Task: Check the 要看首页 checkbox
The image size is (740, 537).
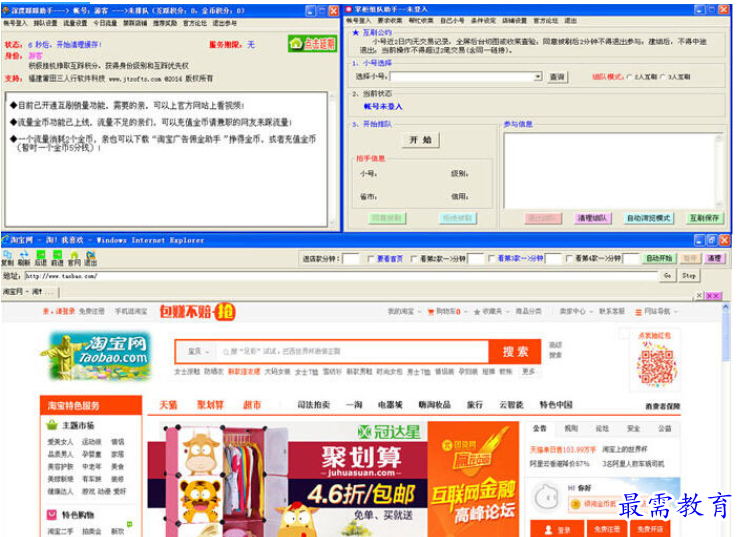Action: click(x=370, y=259)
